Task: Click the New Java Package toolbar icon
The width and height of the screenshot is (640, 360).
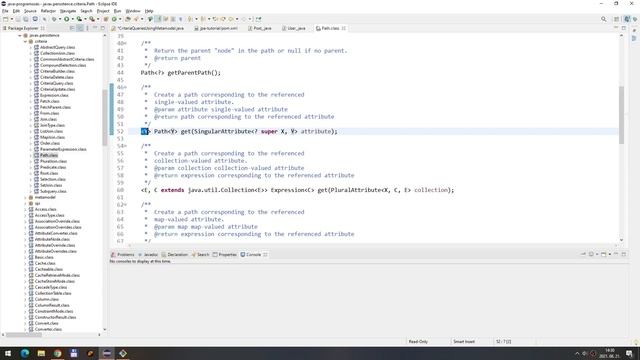Action: tap(106, 19)
